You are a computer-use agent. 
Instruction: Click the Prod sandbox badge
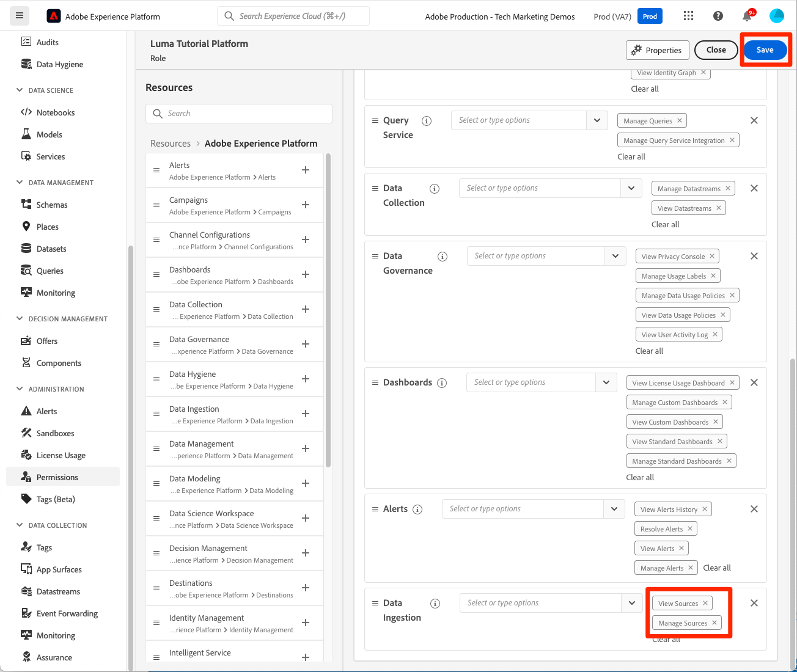(650, 16)
